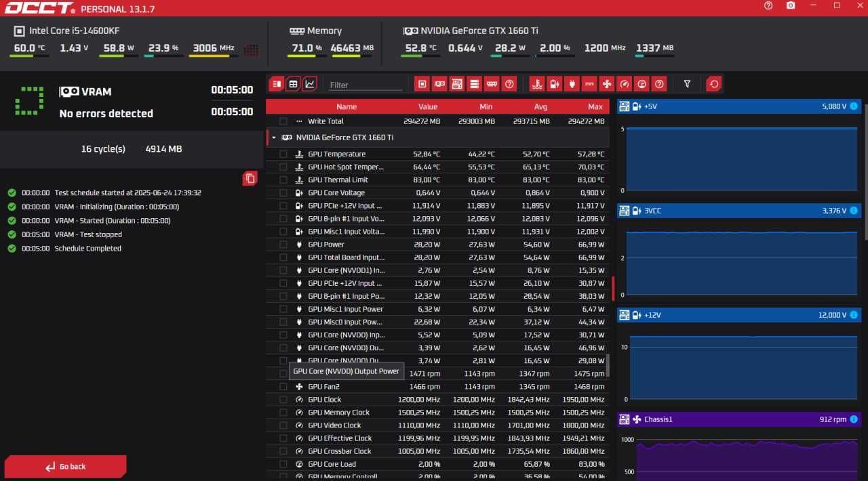
Task: Click the Chassis1 graph title
Action: point(658,419)
